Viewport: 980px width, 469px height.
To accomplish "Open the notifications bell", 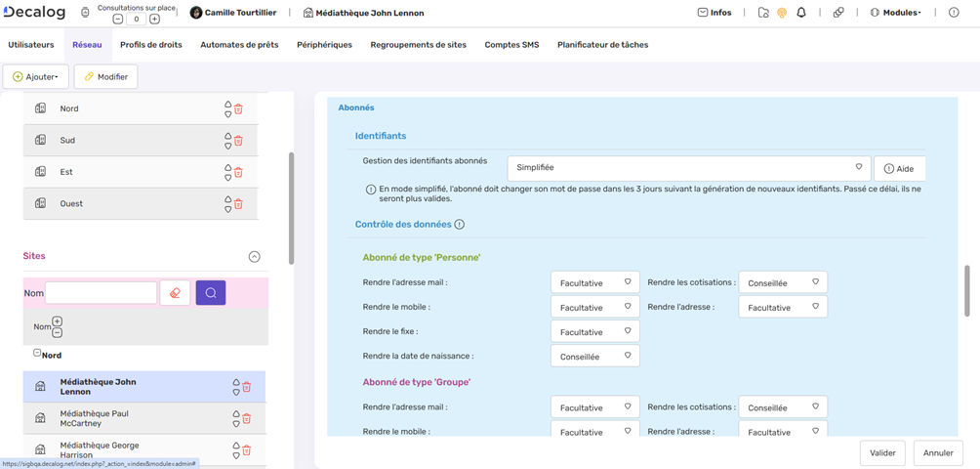I will (801, 13).
